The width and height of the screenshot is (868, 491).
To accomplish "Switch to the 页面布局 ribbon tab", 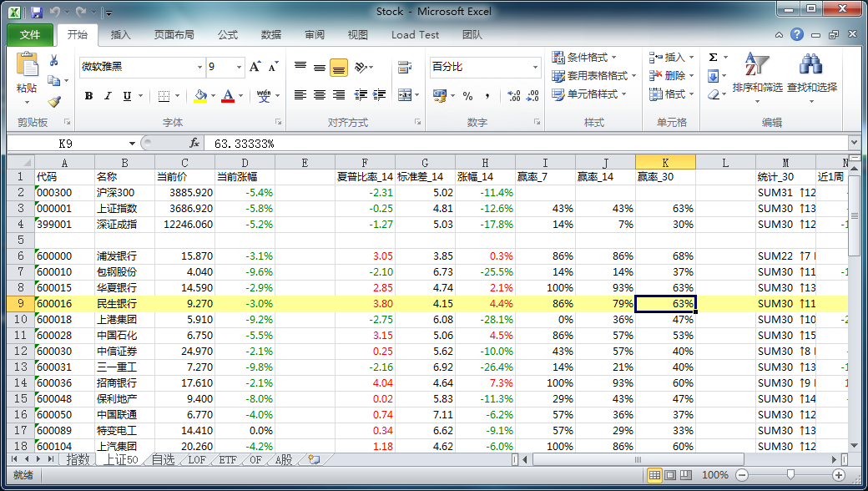I will coord(174,35).
